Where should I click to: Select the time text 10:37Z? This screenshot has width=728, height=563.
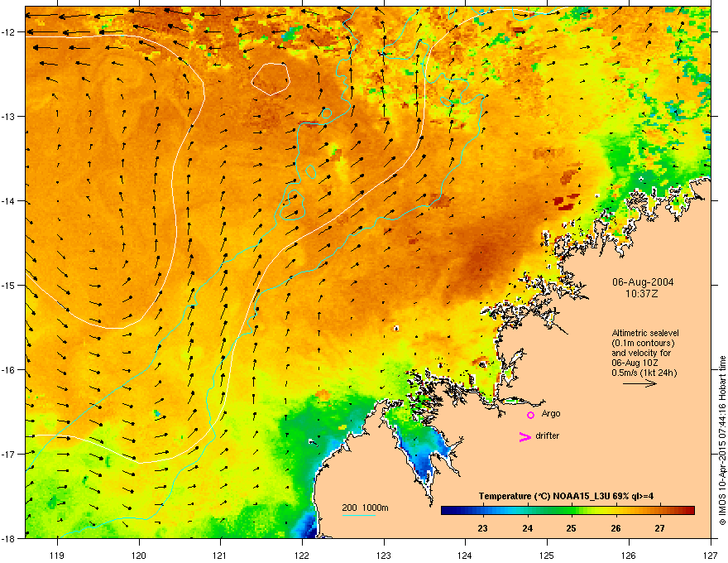[x=642, y=294]
